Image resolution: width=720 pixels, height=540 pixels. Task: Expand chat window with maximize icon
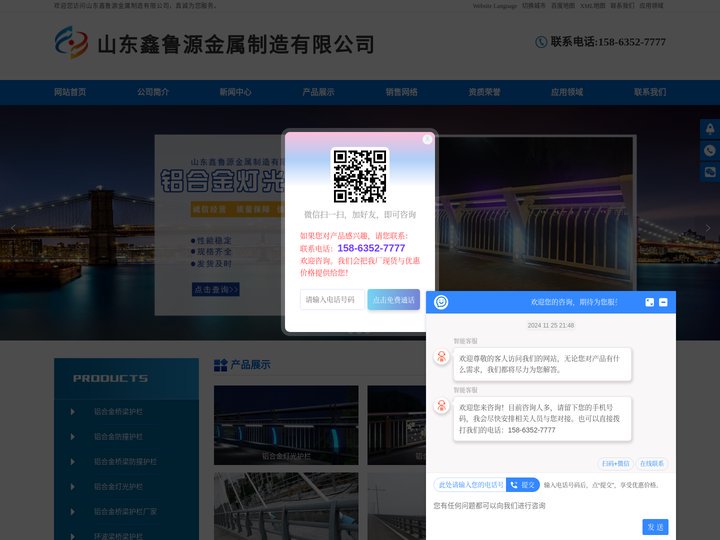click(x=649, y=302)
